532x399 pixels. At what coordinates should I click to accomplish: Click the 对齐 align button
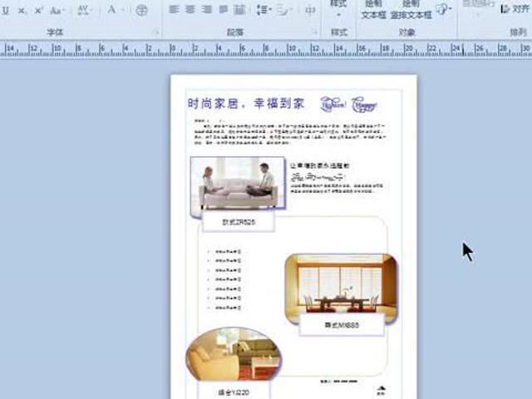[x=515, y=9]
